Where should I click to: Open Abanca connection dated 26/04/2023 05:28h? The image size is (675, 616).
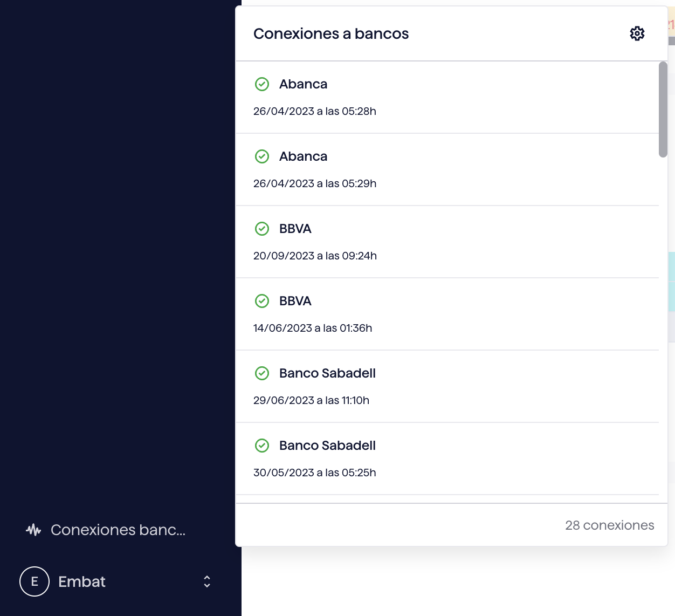click(x=447, y=98)
